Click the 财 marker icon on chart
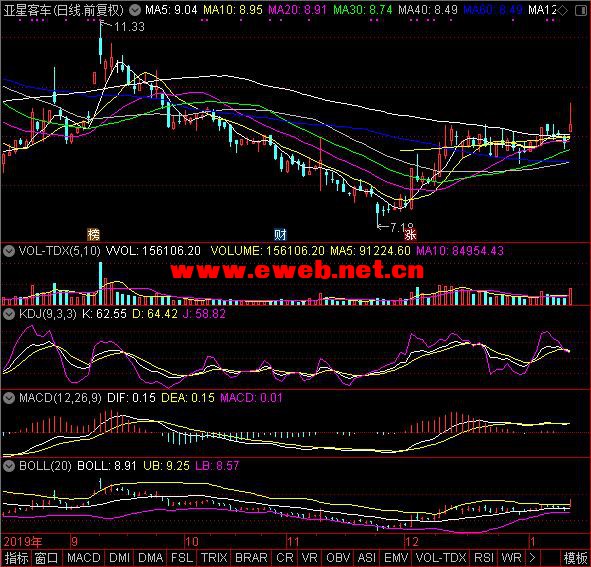Image resolution: width=591 pixels, height=567 pixels. [280, 234]
